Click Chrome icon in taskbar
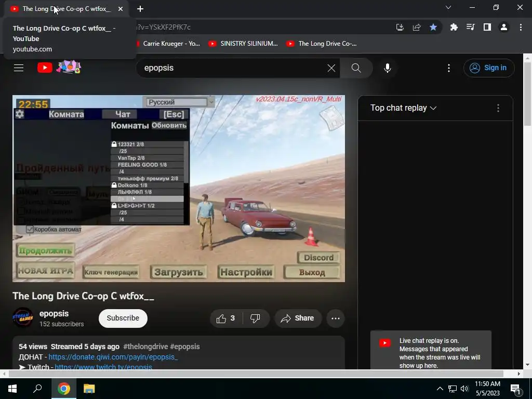This screenshot has width=532, height=399. click(x=63, y=389)
